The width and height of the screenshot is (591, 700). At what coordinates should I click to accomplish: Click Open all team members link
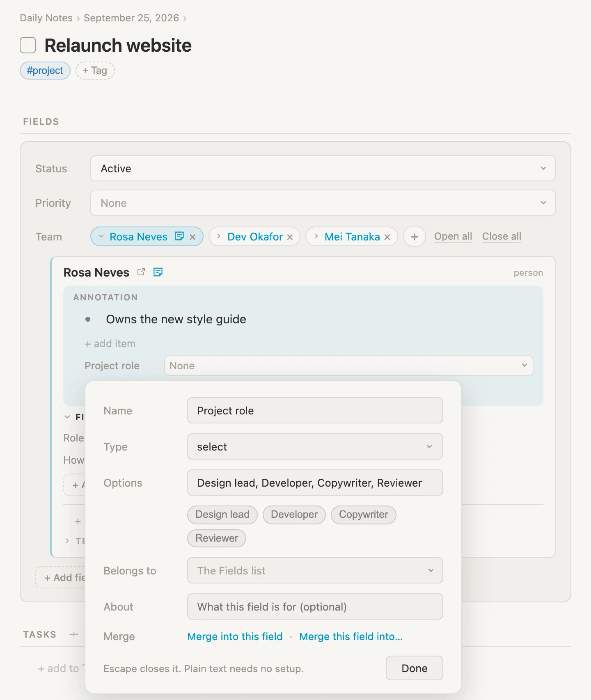[453, 236]
